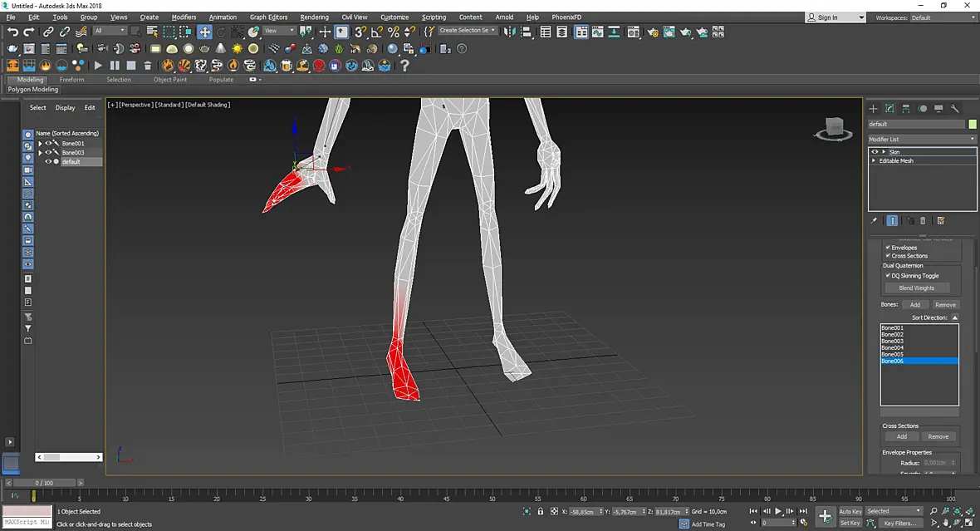This screenshot has height=531, width=980.
Task: Click Bones Add button
Action: point(915,305)
